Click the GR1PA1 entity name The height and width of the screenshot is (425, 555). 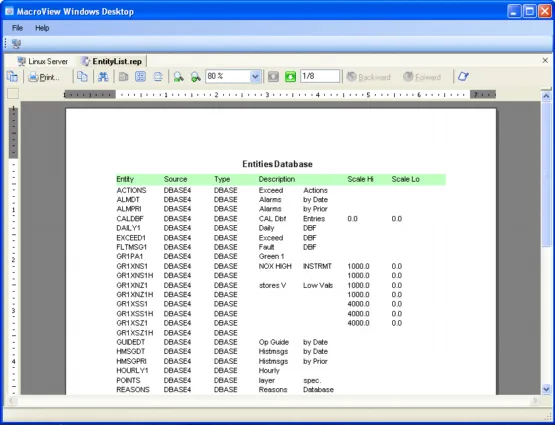pyautogui.click(x=130, y=256)
